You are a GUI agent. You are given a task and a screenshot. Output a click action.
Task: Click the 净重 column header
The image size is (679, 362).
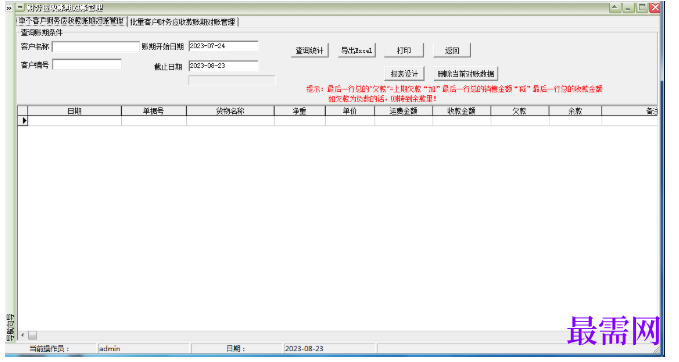[300, 111]
